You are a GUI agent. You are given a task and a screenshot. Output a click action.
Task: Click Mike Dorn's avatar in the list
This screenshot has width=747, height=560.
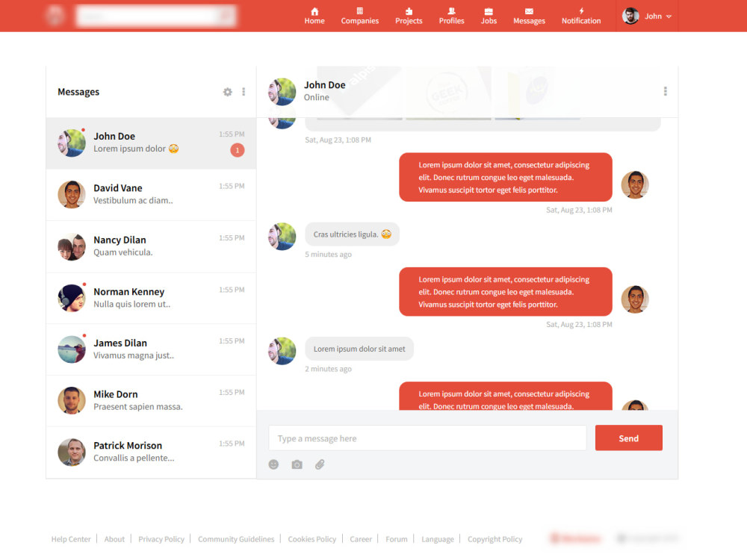pos(72,400)
